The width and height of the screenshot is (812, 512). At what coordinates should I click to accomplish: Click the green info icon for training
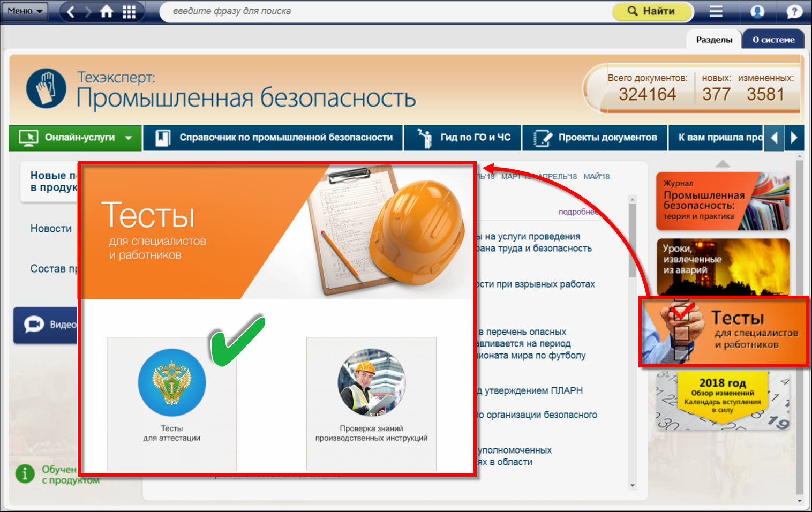pos(25,473)
